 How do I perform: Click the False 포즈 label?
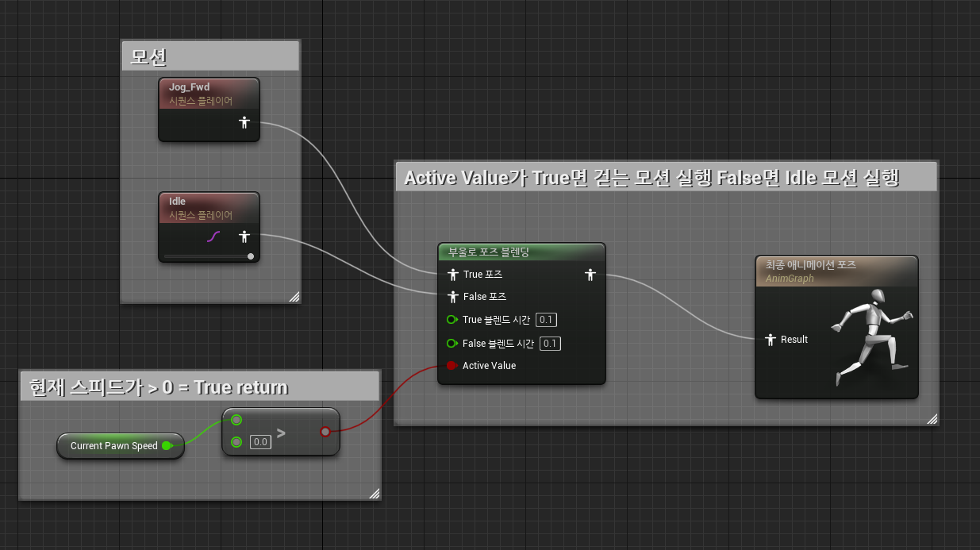click(485, 297)
